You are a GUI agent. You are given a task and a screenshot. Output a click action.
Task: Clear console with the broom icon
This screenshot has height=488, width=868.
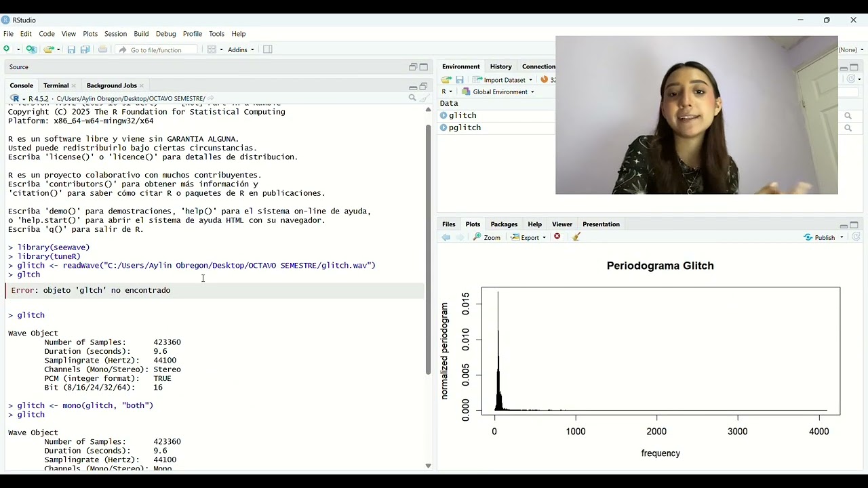(x=425, y=98)
